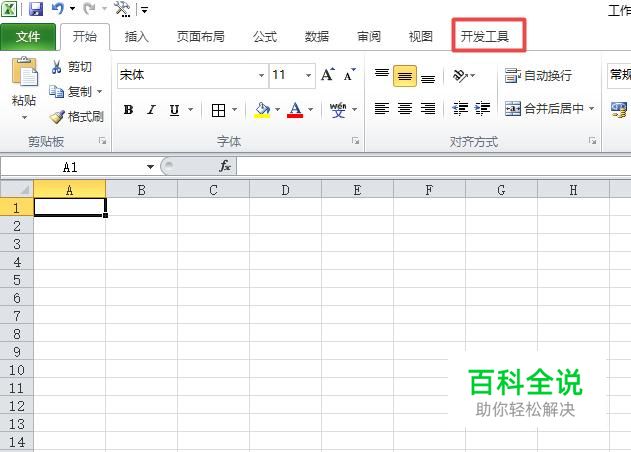Switch to the 数据 ribbon tab
Image resolution: width=631 pixels, height=452 pixels.
tap(317, 37)
